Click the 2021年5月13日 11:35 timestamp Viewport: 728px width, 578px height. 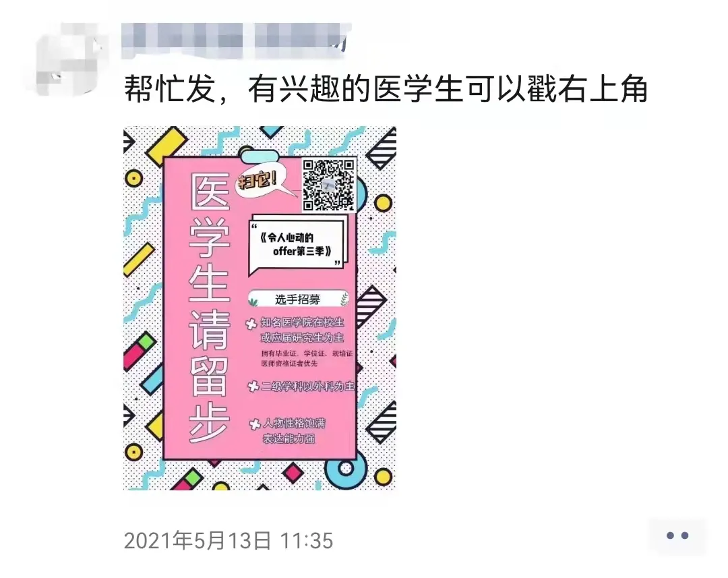click(229, 541)
